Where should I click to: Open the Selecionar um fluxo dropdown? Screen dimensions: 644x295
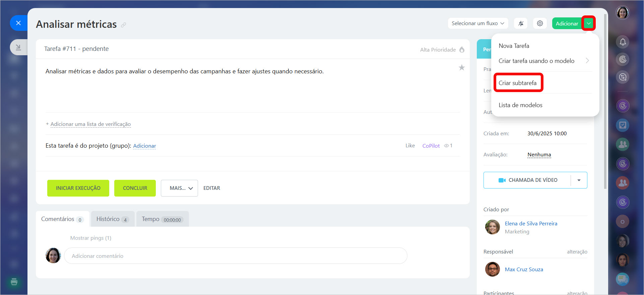(x=478, y=23)
